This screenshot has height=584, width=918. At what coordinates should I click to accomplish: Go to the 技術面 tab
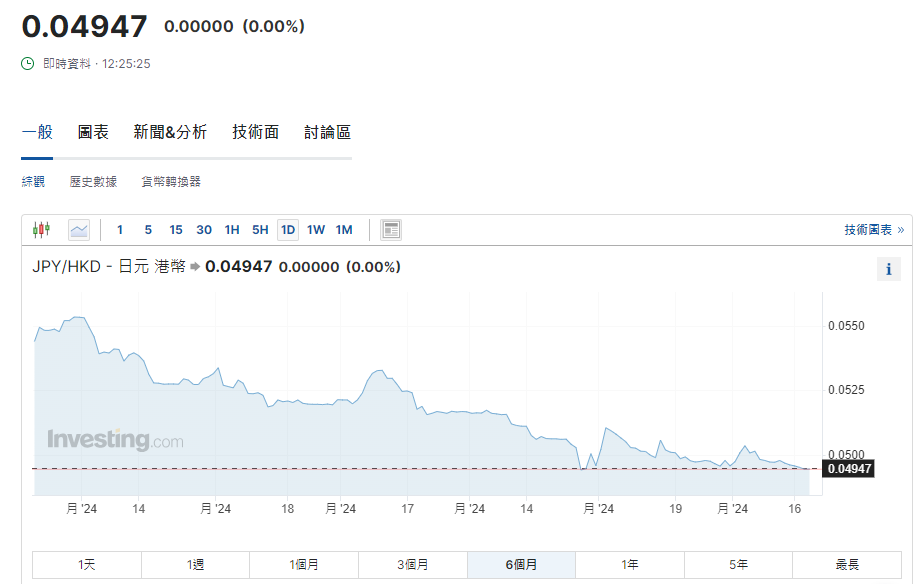[x=255, y=132]
